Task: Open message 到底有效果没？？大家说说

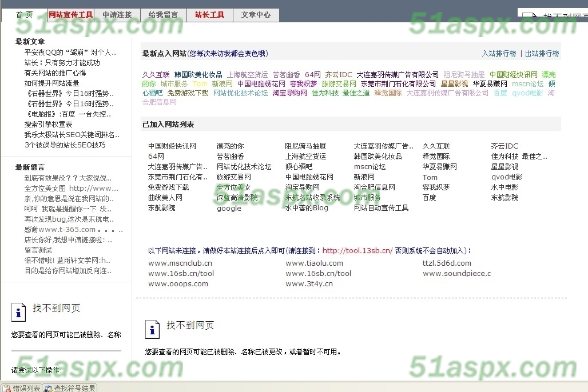Action: click(x=68, y=178)
